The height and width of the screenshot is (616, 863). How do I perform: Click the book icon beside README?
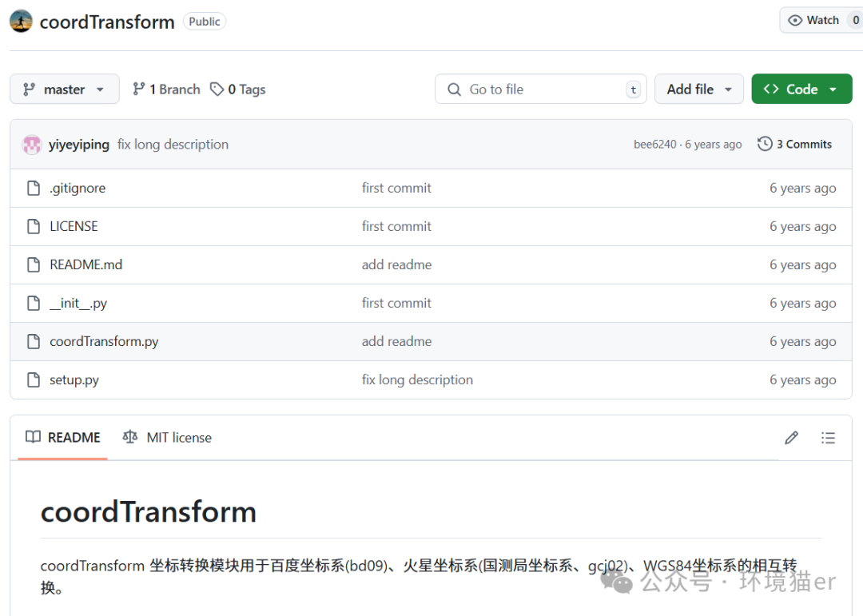click(33, 437)
